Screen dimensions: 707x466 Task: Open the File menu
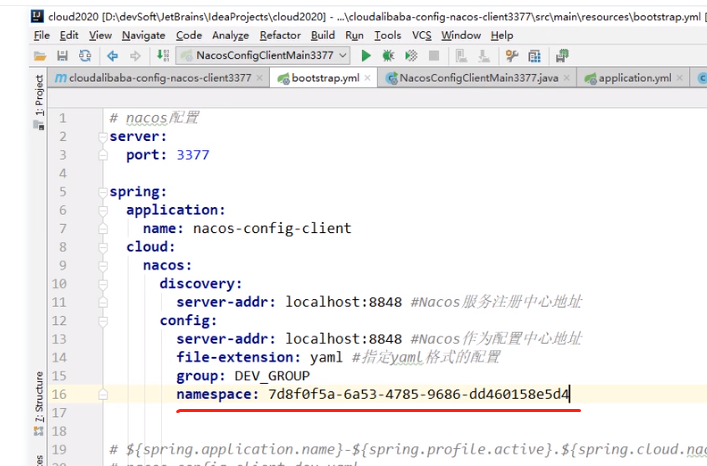pos(41,36)
